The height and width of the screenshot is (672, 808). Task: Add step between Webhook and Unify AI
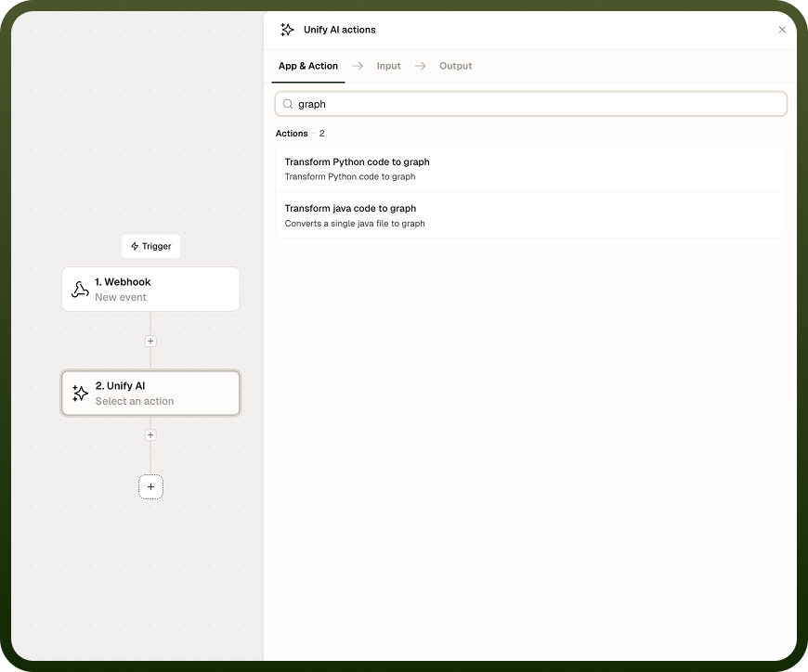[x=150, y=341]
